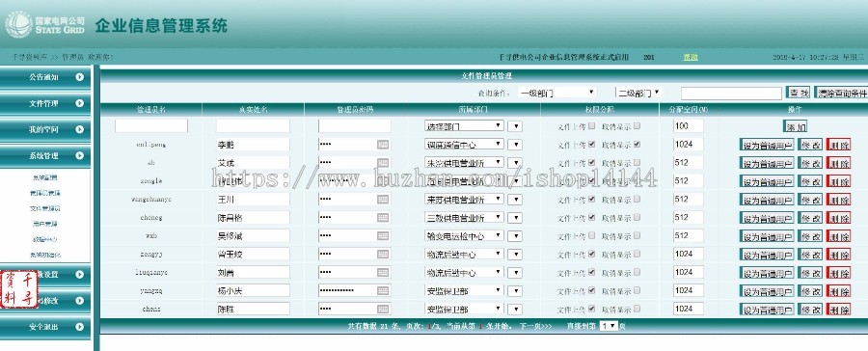Open the 一级部门 query dropdown
This screenshot has height=351, width=868.
[x=557, y=93]
